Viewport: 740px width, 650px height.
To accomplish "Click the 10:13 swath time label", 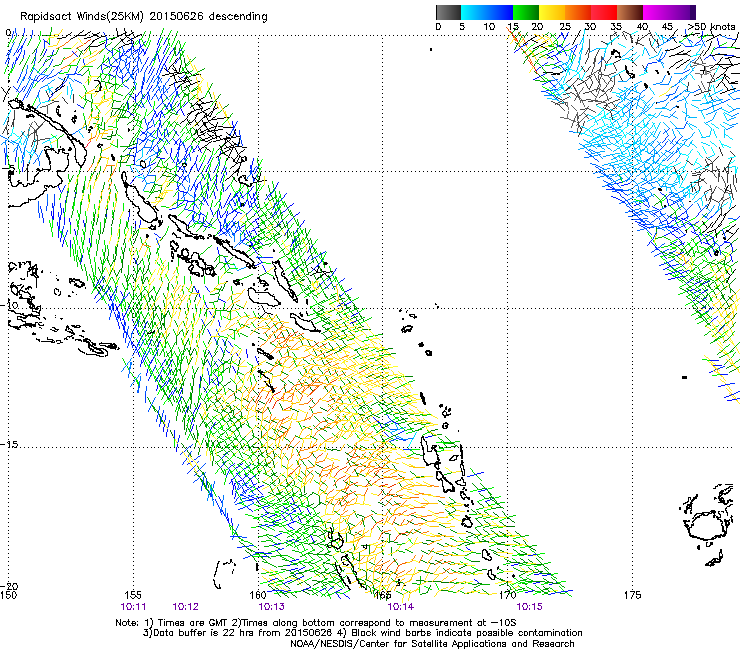I will pyautogui.click(x=271, y=607).
